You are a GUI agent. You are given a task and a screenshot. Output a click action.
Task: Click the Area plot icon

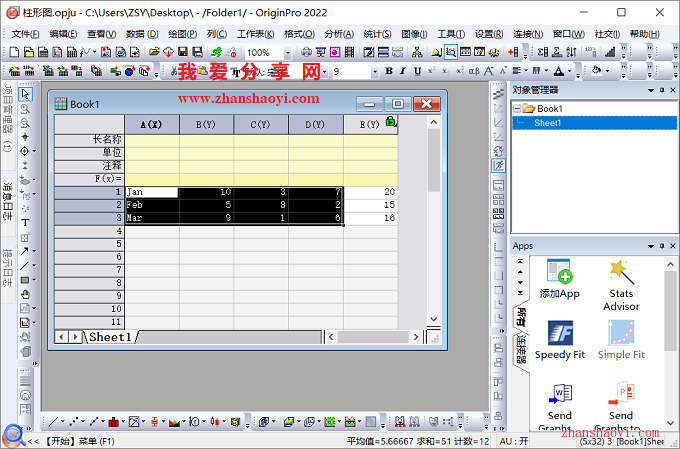[174, 422]
